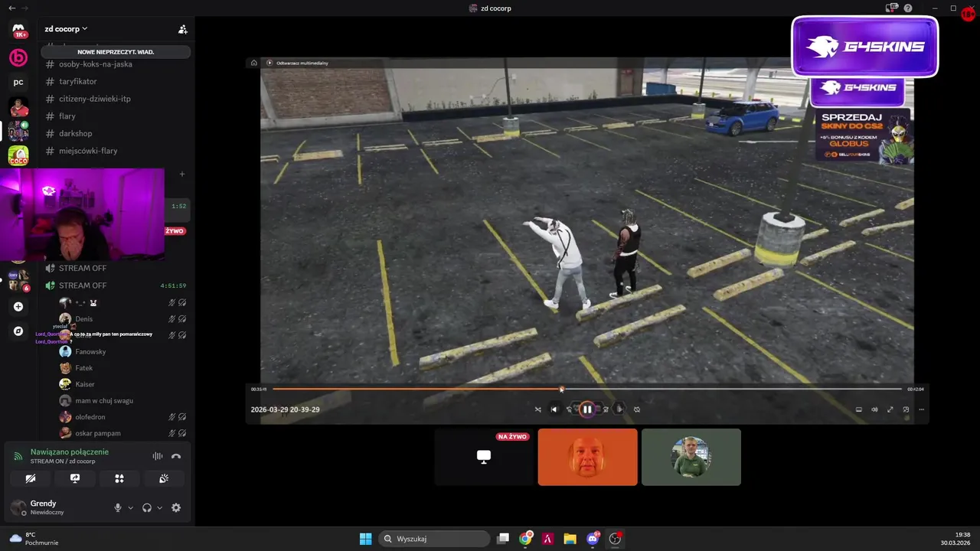Open Discover servers compass icon

coord(18,331)
